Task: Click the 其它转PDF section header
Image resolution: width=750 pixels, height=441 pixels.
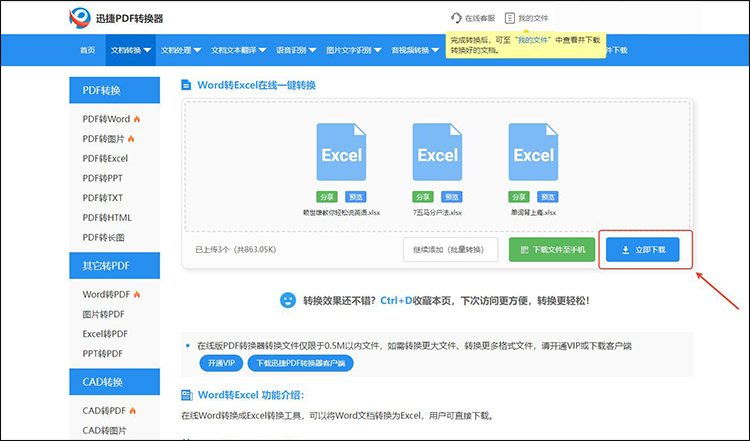Action: [114, 265]
